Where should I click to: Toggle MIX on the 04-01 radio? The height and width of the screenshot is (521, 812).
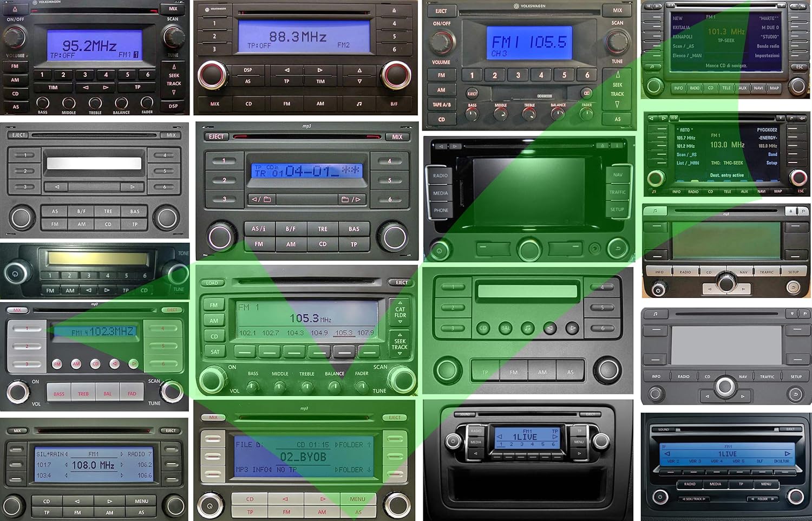[x=397, y=137]
